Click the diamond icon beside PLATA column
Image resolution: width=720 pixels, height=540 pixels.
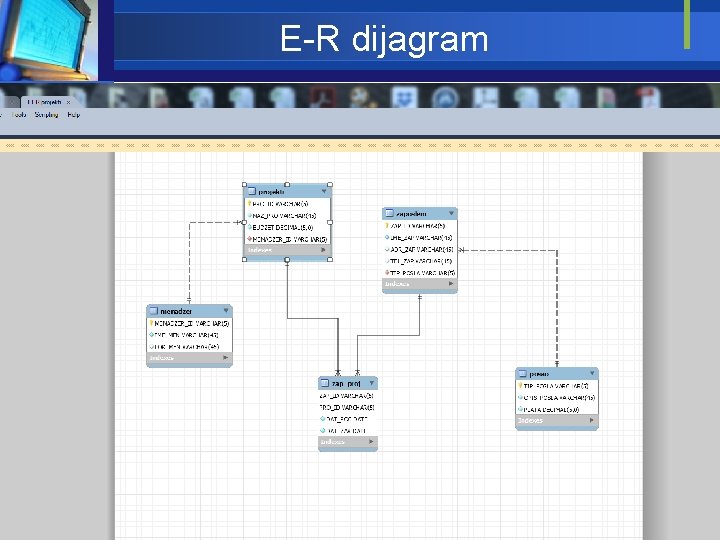pos(520,409)
